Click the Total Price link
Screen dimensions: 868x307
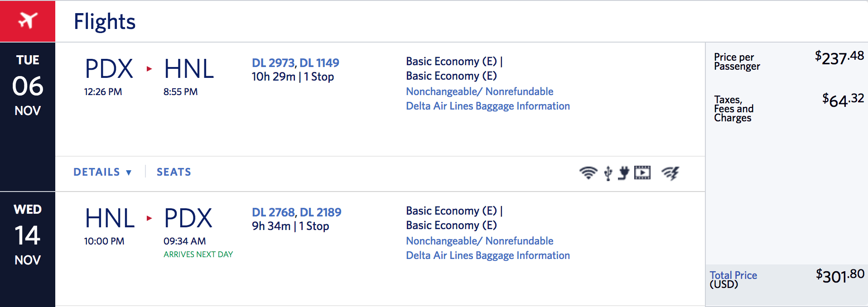[733, 275]
